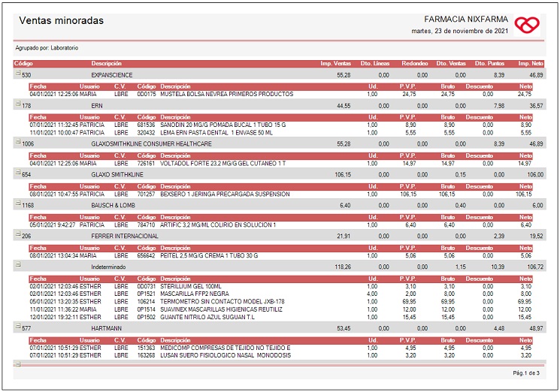Select the ARTIFIC 3,2 MG/ML COLIRIO line

(x=280, y=225)
